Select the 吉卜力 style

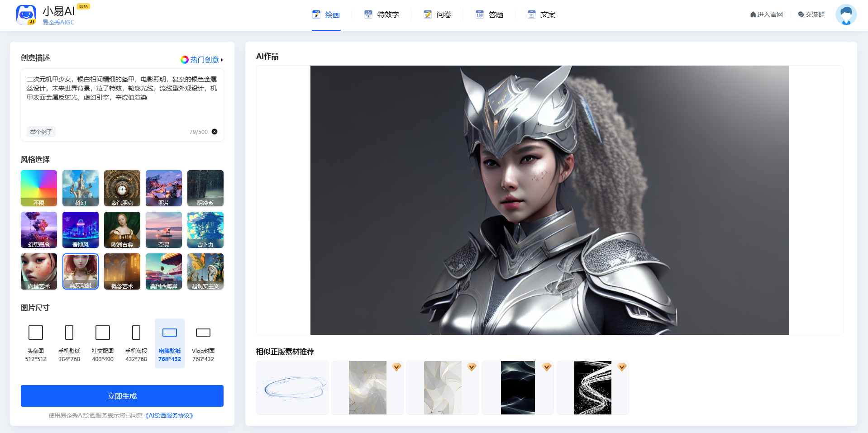[x=205, y=230]
